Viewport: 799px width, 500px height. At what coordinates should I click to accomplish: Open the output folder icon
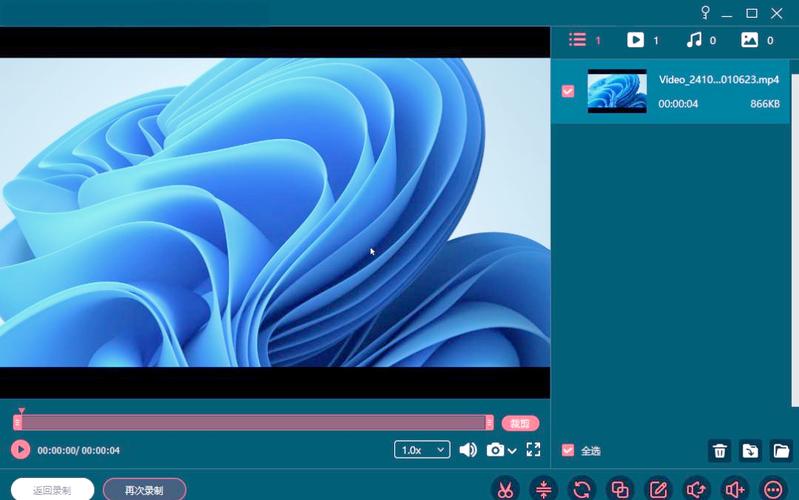(781, 451)
